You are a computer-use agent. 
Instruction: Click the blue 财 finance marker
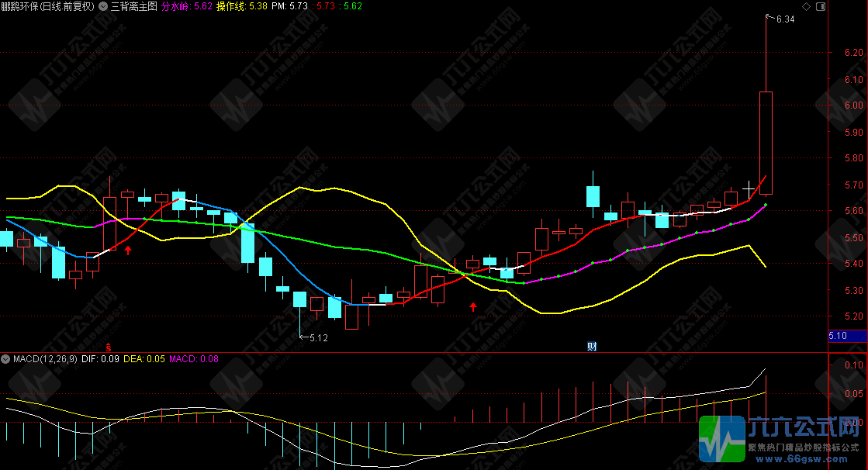591,346
